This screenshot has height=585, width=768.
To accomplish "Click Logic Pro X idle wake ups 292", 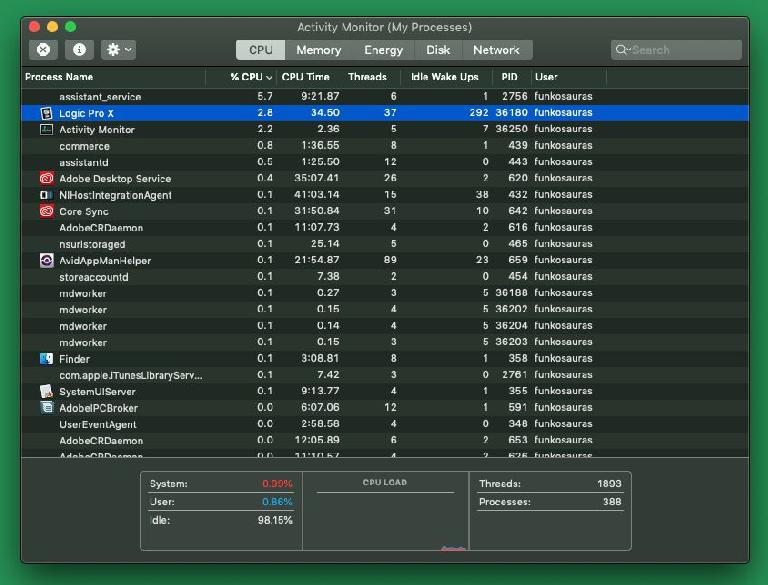I will pyautogui.click(x=479, y=113).
